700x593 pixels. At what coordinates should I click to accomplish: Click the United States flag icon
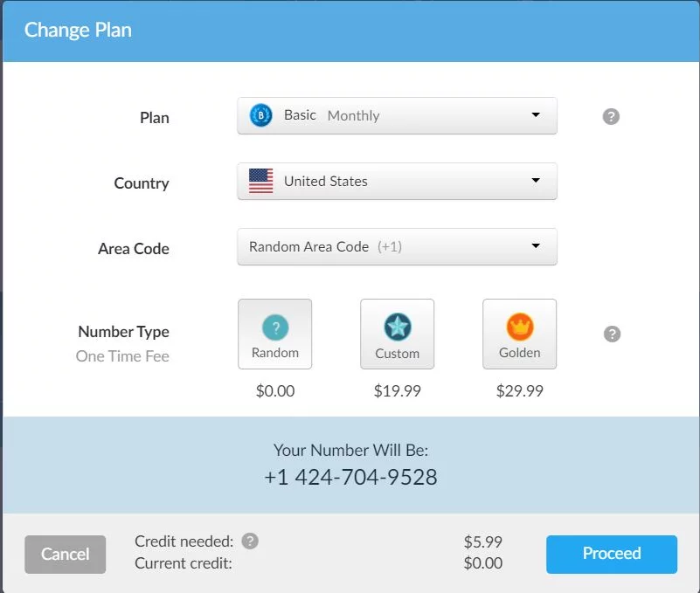260,182
